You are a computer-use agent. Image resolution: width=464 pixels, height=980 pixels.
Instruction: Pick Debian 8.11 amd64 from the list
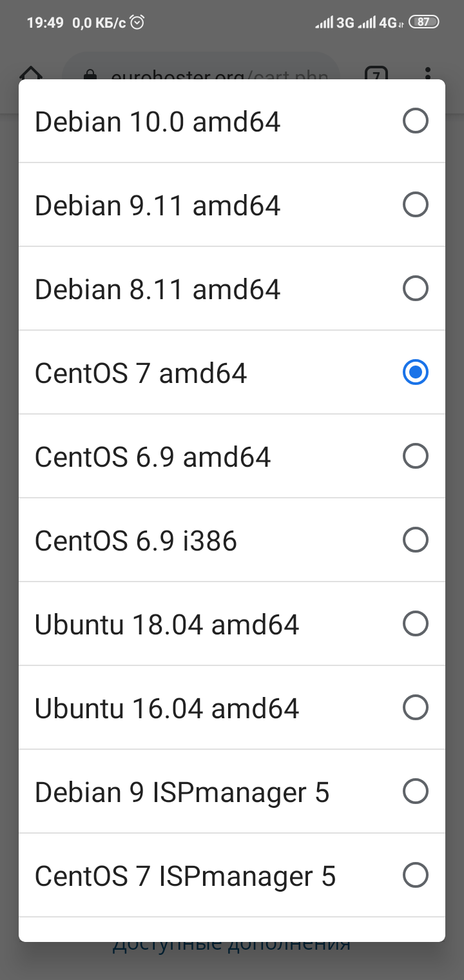pyautogui.click(x=158, y=289)
